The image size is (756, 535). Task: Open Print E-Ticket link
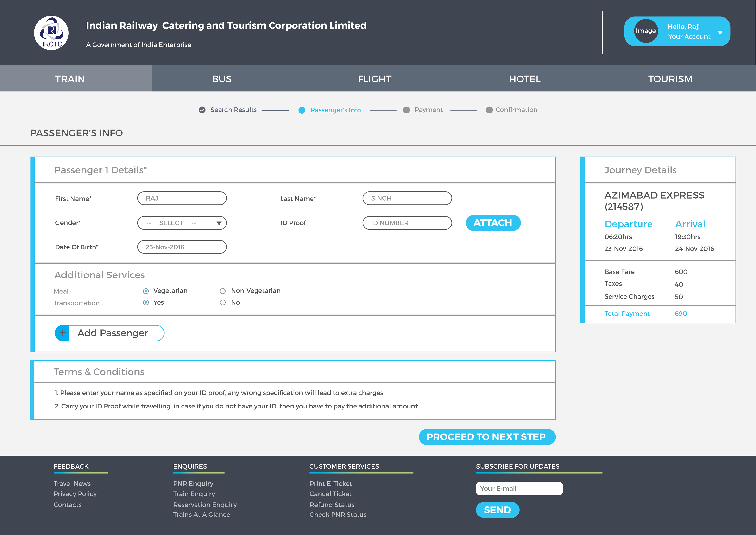331,484
